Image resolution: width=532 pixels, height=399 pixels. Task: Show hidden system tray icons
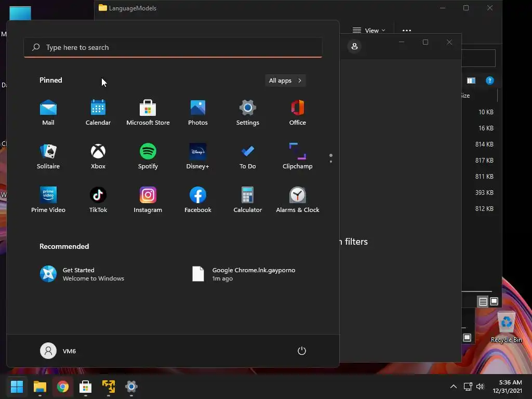pyautogui.click(x=453, y=387)
